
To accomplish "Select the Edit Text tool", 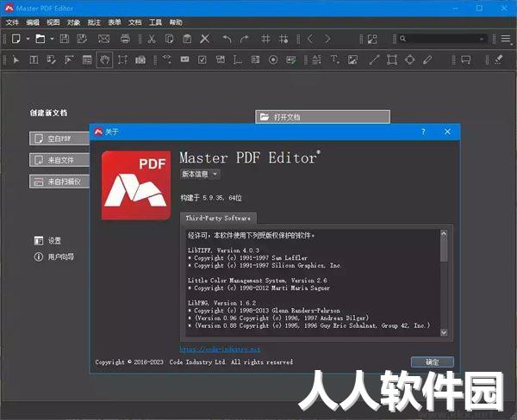I will (34, 60).
